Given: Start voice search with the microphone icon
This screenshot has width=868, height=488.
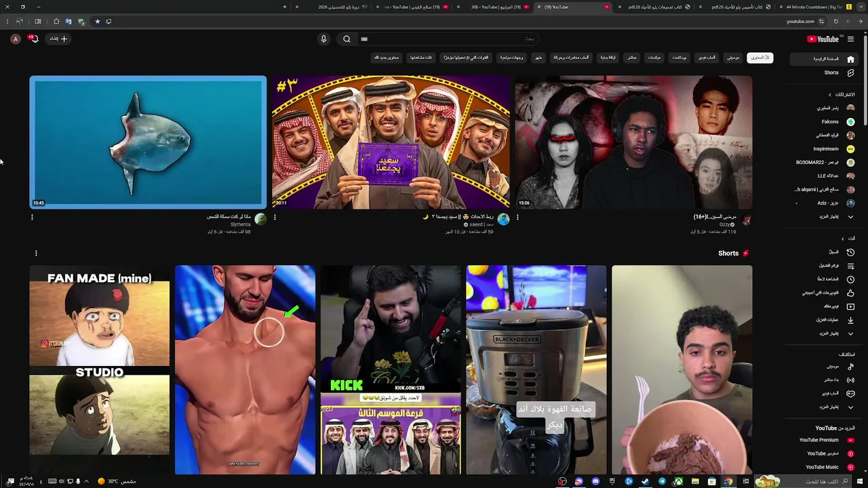Looking at the screenshot, I should pyautogui.click(x=323, y=39).
